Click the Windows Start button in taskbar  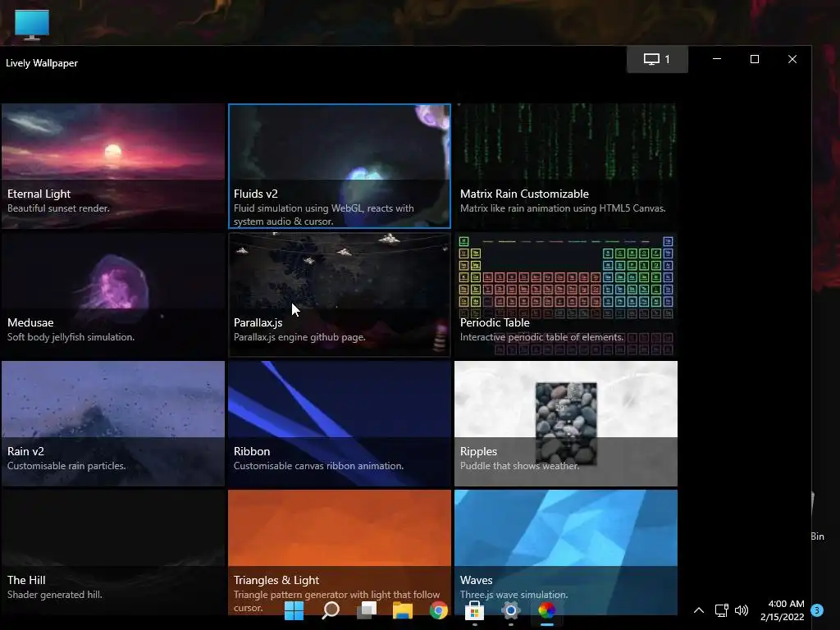tap(294, 610)
